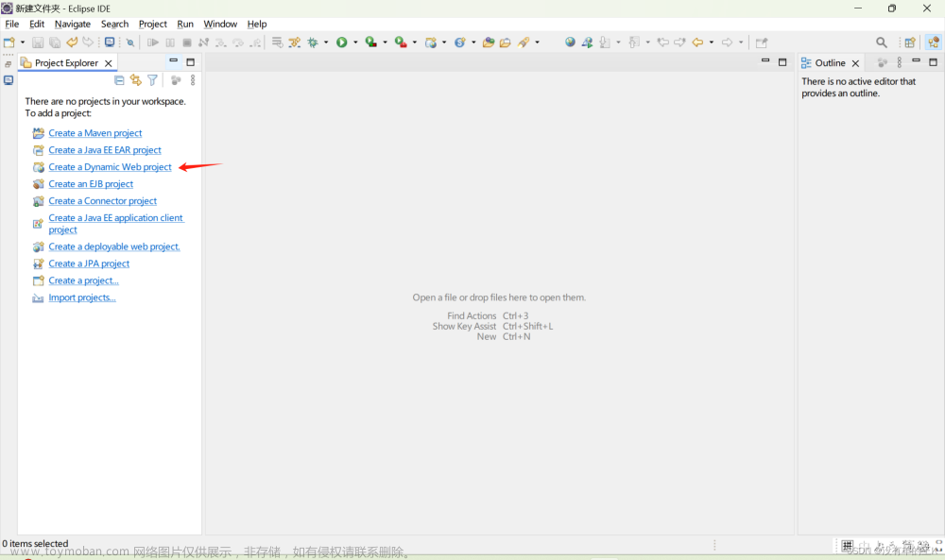Open Project Explorer View Menu dots
Viewport: 945px width, 560px height.
193,80
